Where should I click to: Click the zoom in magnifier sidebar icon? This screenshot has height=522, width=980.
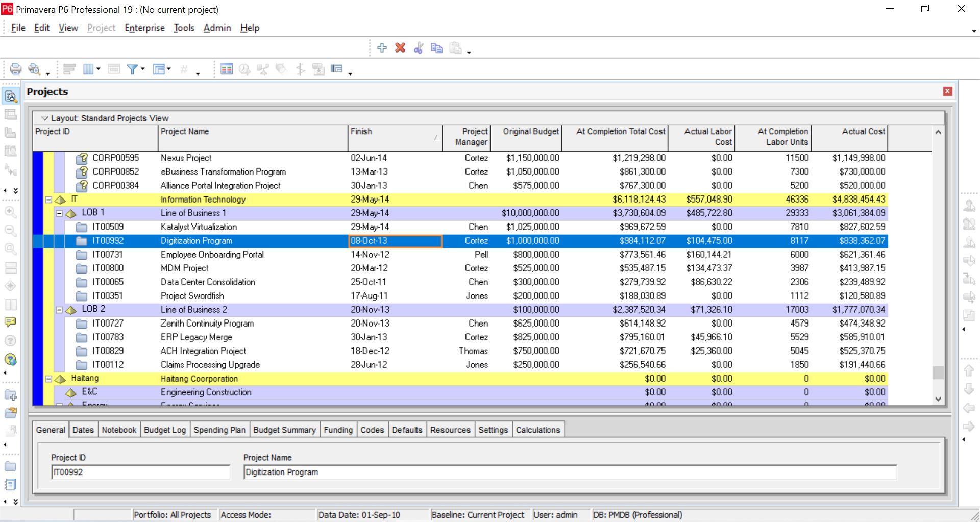[10, 212]
